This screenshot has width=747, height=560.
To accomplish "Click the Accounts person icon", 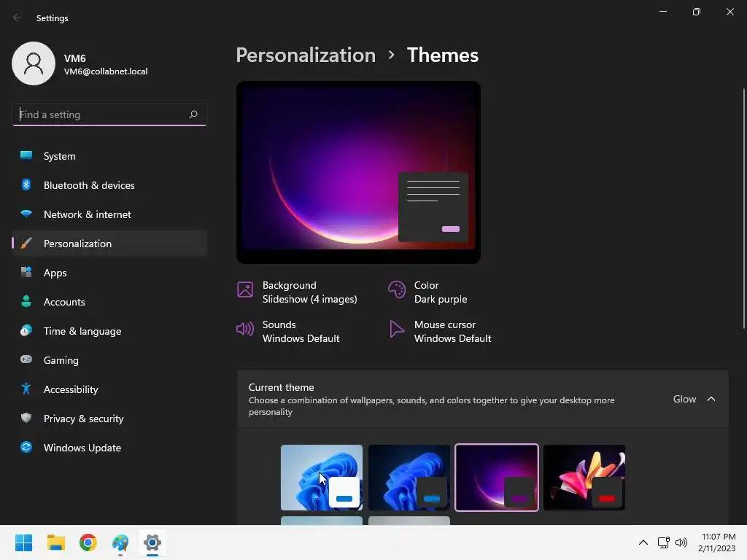I will [x=26, y=301].
